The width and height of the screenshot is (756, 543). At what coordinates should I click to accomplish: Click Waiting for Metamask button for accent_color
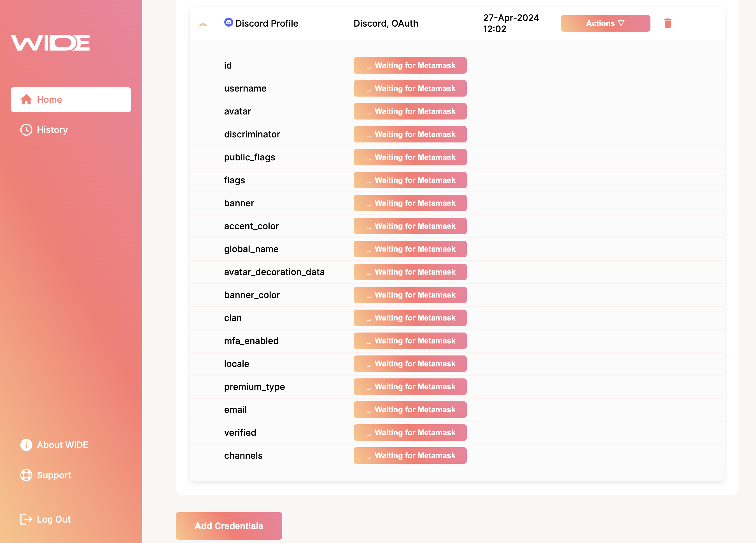[410, 226]
